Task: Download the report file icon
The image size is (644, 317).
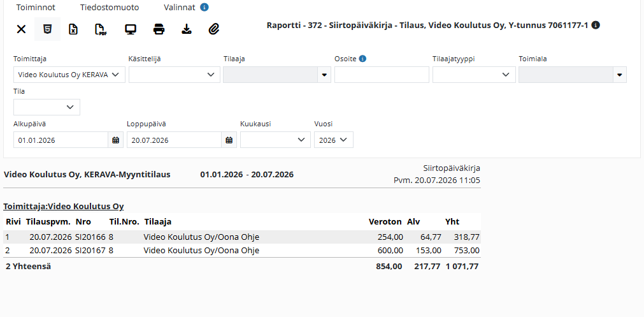Action: click(x=187, y=29)
